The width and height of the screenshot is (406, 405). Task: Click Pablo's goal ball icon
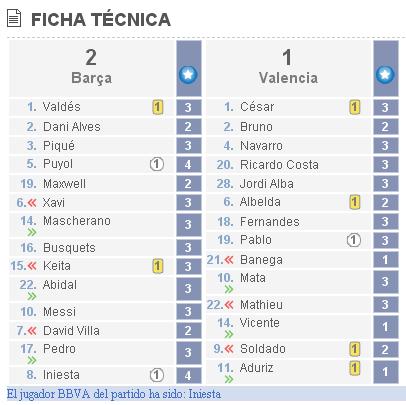pos(354,240)
